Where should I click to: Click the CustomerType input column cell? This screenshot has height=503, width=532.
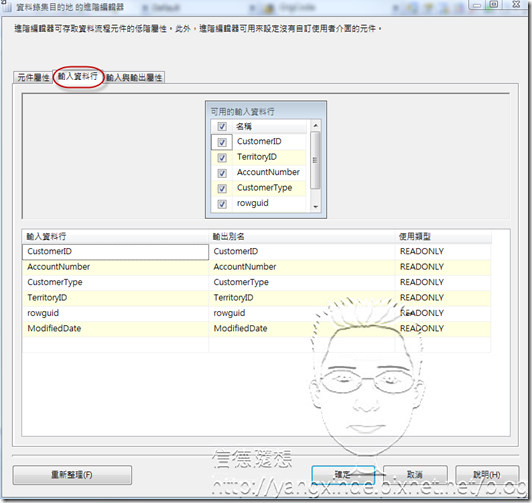pyautogui.click(x=115, y=282)
